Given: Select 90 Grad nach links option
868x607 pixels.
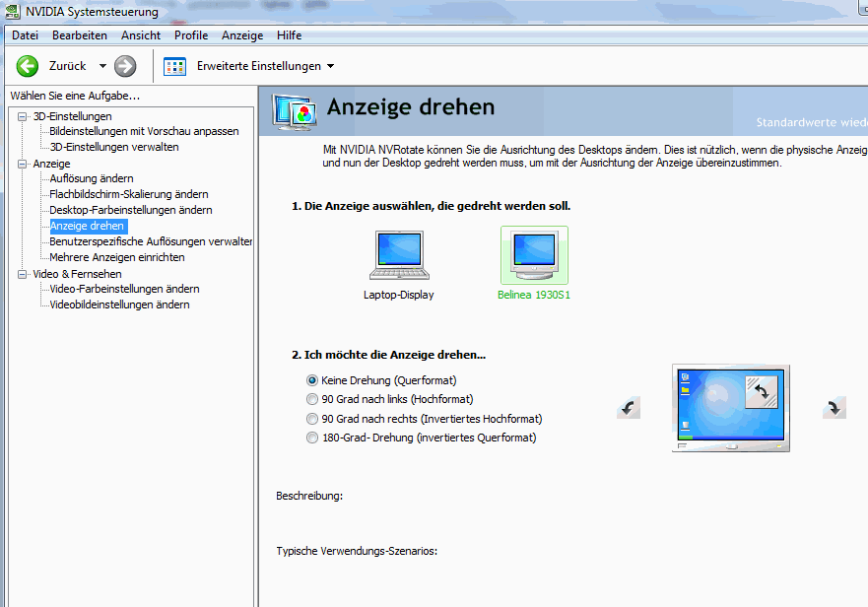Looking at the screenshot, I should tap(312, 399).
